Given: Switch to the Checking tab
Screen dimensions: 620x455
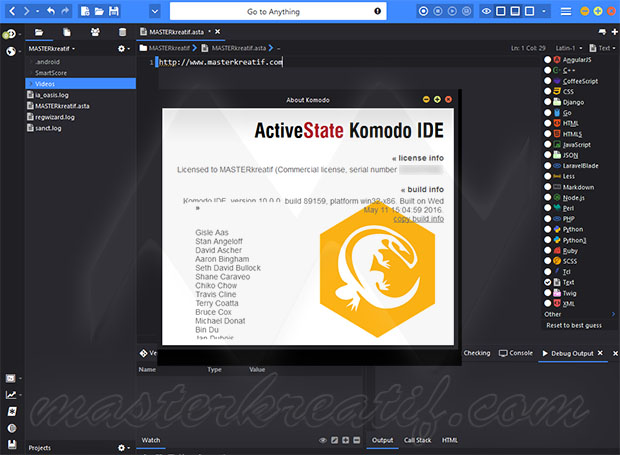Looking at the screenshot, I should tap(476, 353).
